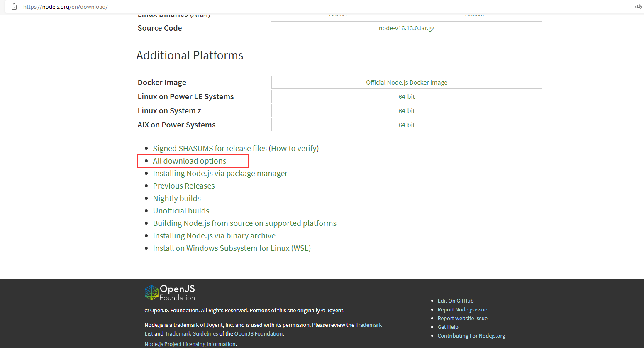Click Report Node.js issue footer link
Screen dimensions: 644x348
pyautogui.click(x=462, y=310)
